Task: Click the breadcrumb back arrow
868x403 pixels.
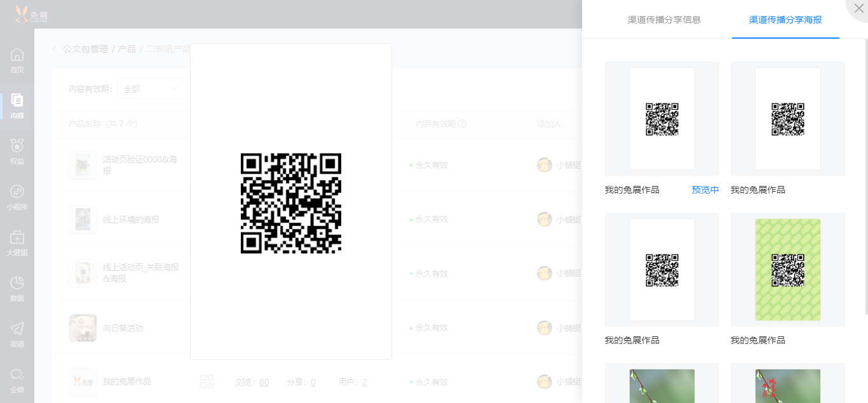Action: [x=55, y=49]
